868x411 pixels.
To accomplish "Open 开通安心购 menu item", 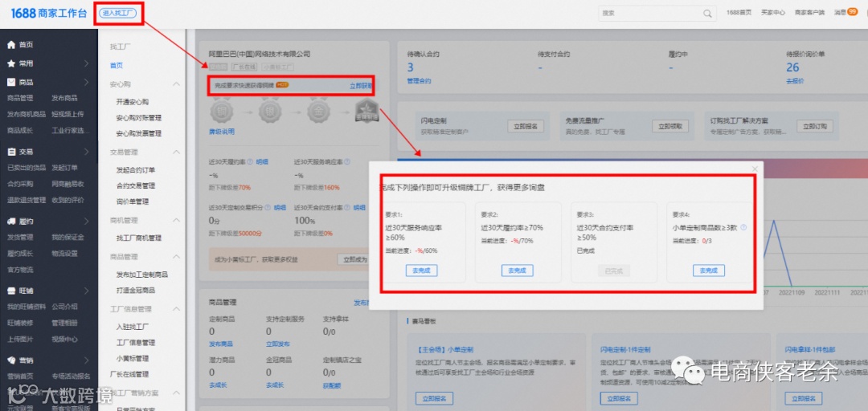I will coord(133,102).
